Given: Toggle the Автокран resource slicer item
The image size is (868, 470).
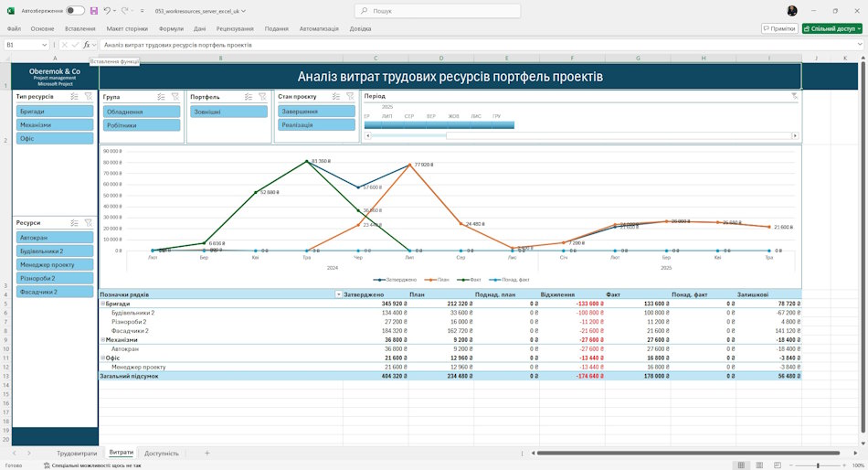Looking at the screenshot, I should 55,237.
